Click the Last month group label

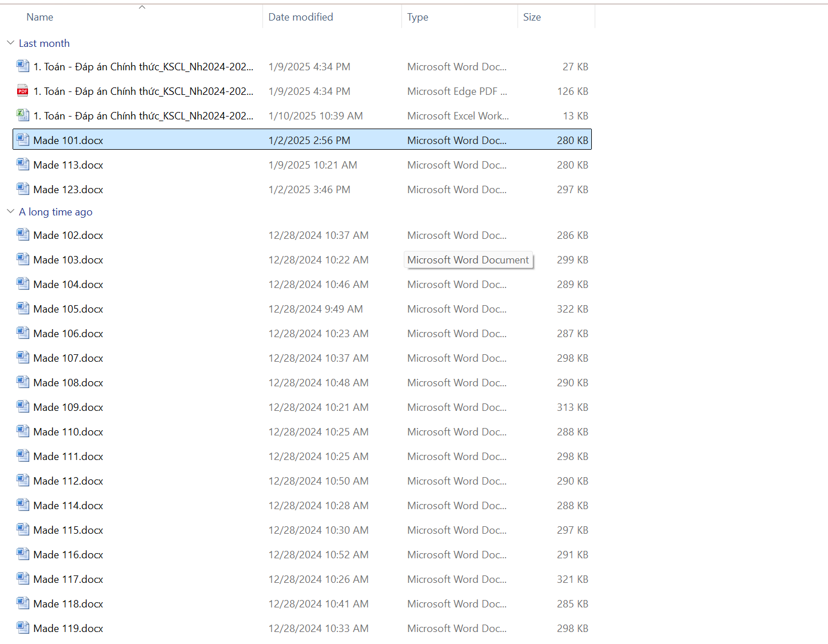(44, 43)
